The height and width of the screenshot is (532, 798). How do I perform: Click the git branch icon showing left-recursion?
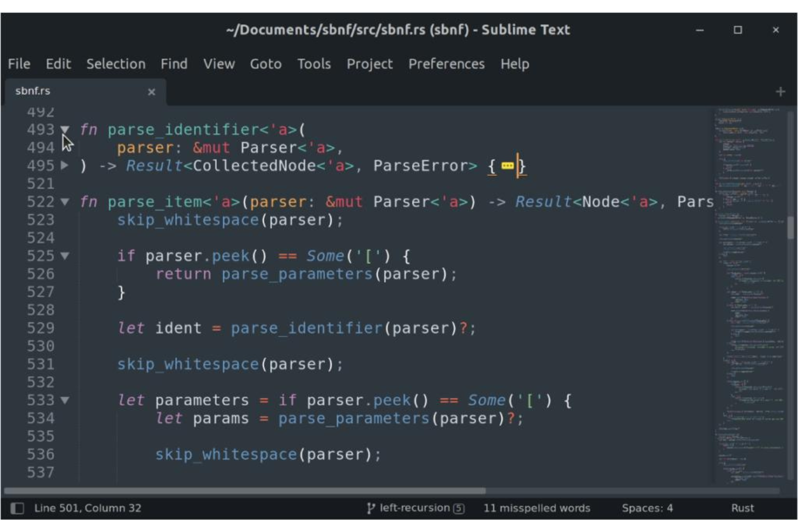[x=371, y=507]
